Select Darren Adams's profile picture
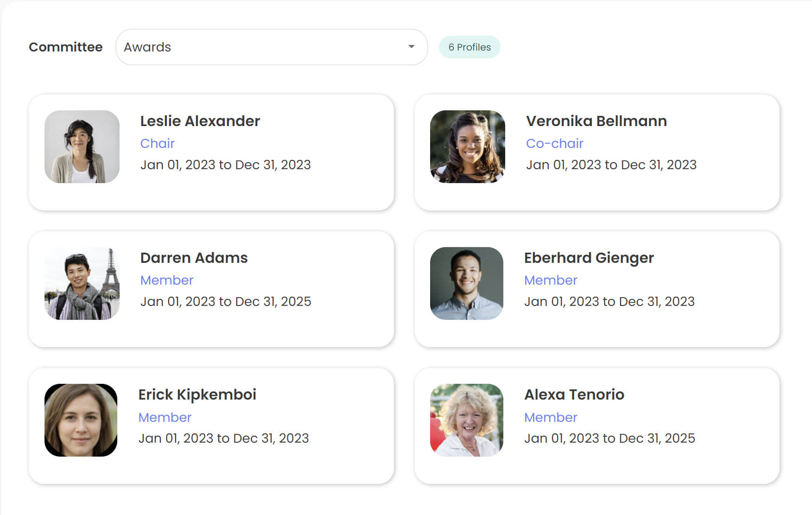This screenshot has width=812, height=515. (82, 284)
